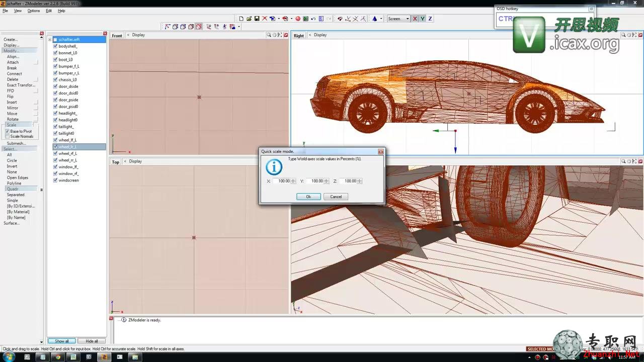Switch to vertices level mode icon
The width and height of the screenshot is (644, 362).
168,27
